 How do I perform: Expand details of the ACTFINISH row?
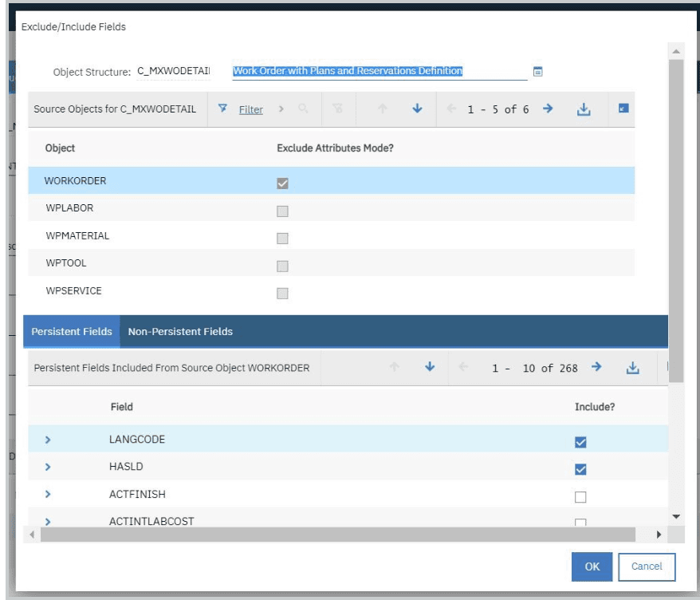(x=48, y=494)
